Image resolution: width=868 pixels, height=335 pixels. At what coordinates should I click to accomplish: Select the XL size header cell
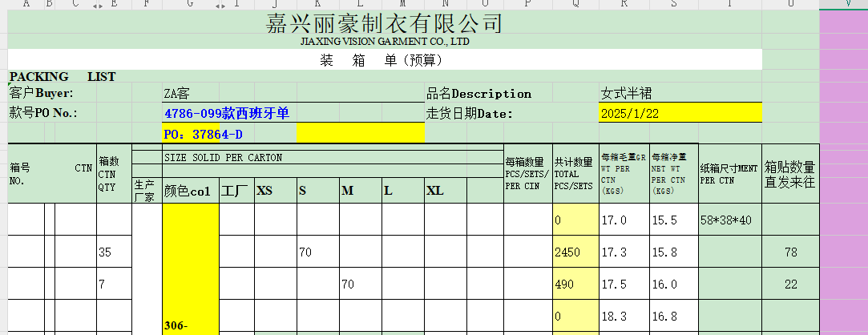[446, 192]
